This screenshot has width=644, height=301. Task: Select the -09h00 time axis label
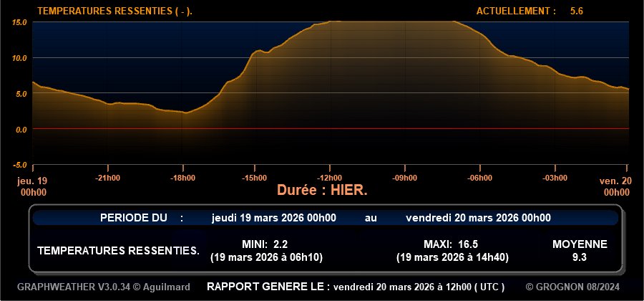pos(404,178)
